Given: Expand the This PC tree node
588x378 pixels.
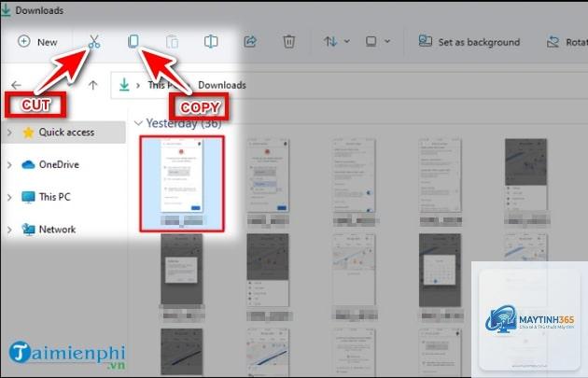Looking at the screenshot, I should pos(9,197).
